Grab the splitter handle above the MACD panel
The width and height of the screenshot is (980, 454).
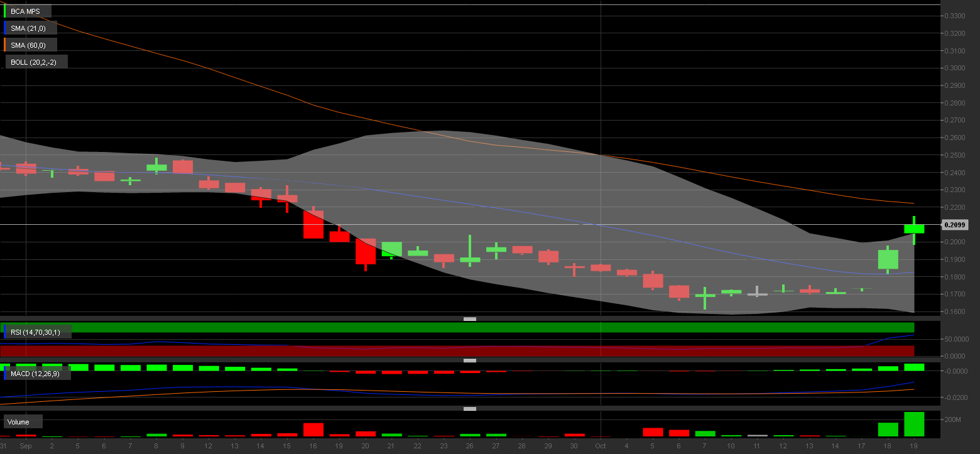[470, 360]
